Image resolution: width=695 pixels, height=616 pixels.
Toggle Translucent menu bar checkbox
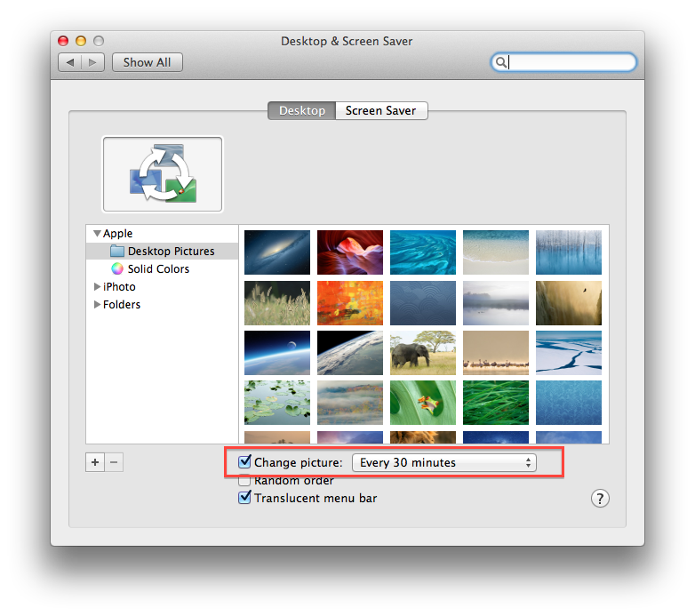(x=244, y=498)
